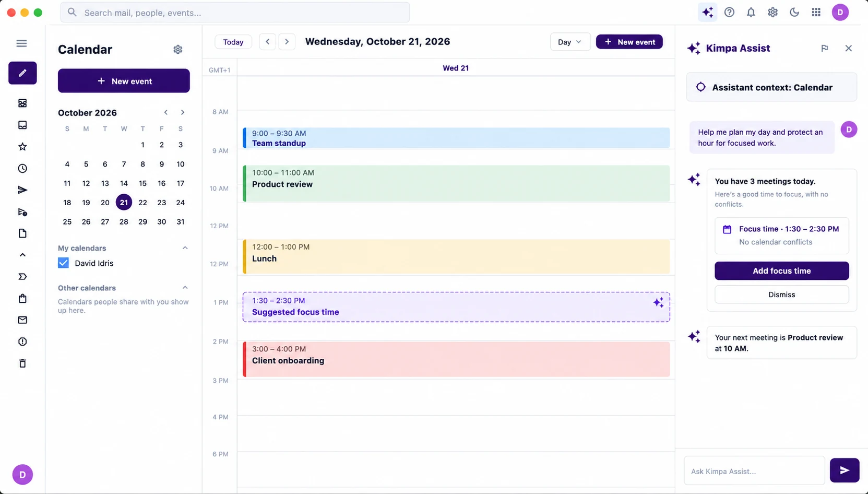
Task: Dismiss the focus time suggestion
Action: point(781,295)
